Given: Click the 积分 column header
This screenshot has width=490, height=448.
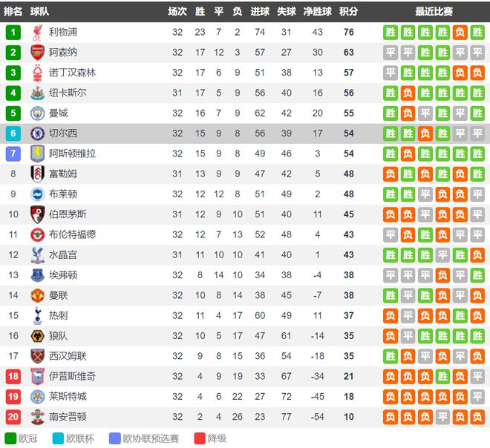Looking at the screenshot, I should click(348, 12).
